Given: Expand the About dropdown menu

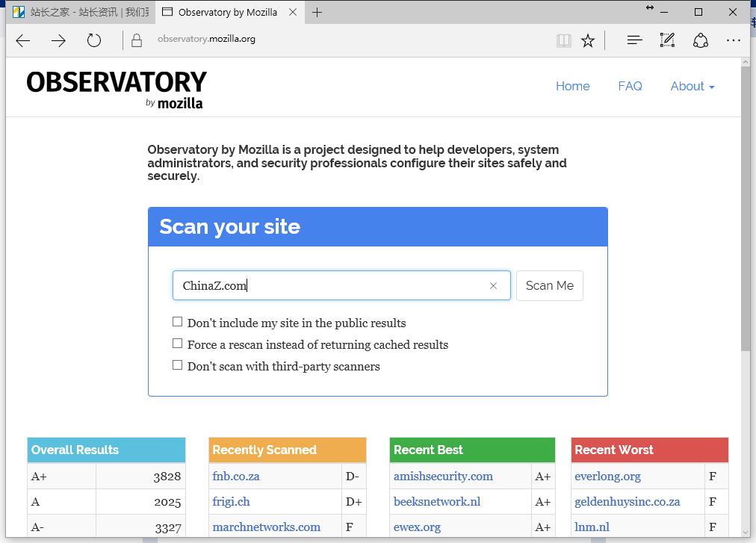Looking at the screenshot, I should [693, 87].
